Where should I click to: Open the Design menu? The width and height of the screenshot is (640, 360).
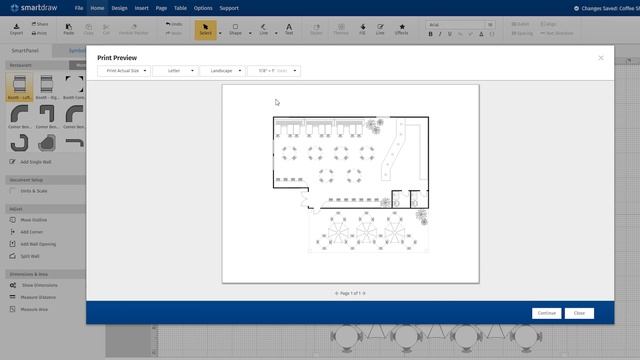click(120, 8)
